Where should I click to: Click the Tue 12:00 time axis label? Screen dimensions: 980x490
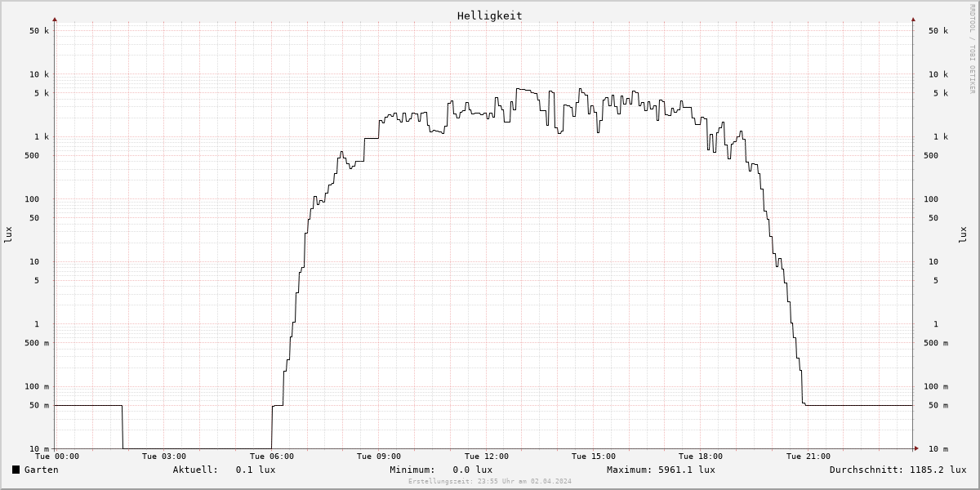tap(487, 457)
